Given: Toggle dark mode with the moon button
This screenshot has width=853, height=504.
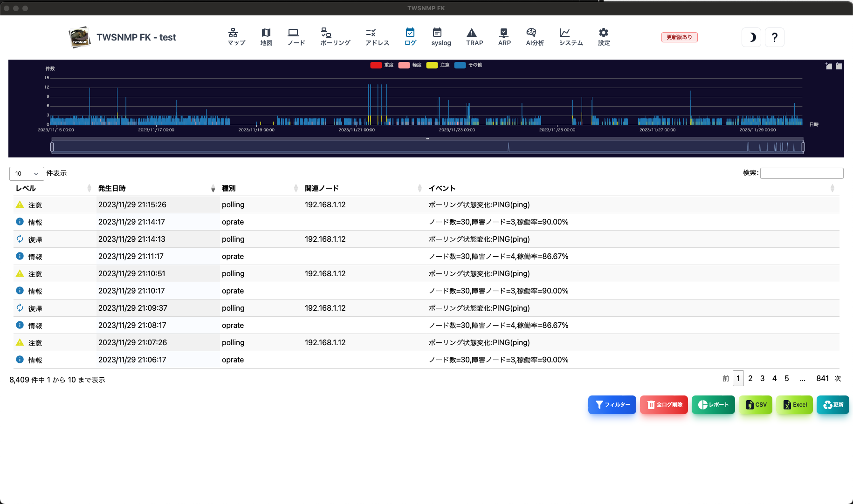Looking at the screenshot, I should point(751,37).
